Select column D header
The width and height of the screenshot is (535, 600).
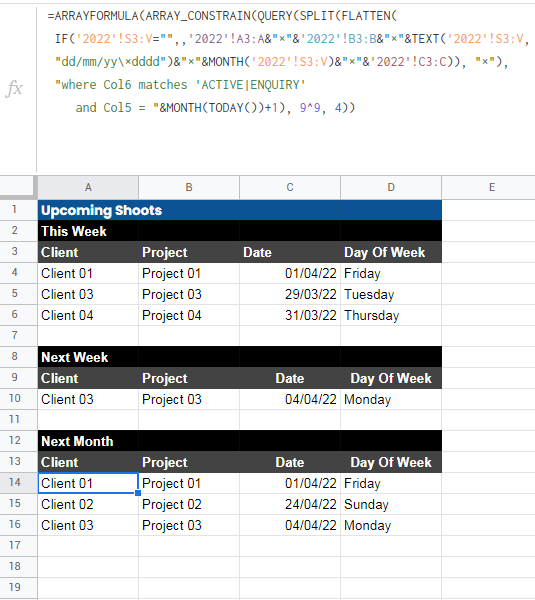coord(391,188)
